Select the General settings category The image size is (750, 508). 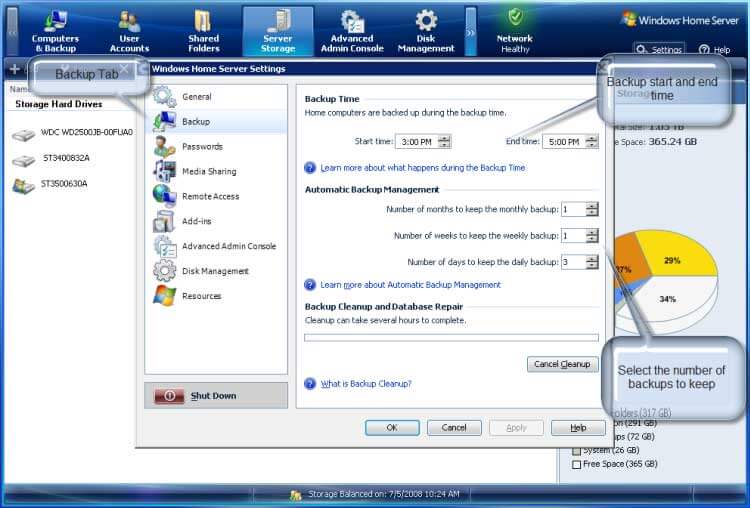click(216, 97)
